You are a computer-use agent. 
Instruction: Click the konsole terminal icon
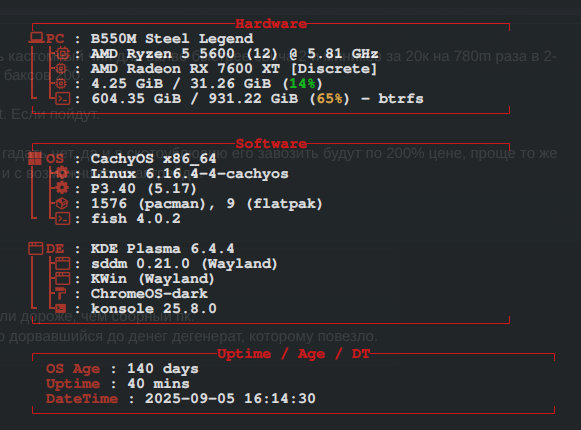coord(61,308)
